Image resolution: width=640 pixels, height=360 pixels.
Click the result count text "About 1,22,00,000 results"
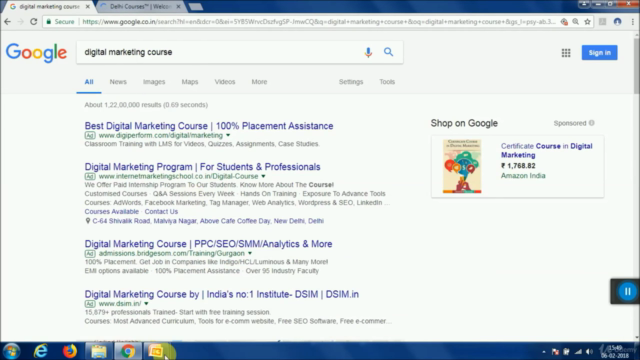[123, 105]
